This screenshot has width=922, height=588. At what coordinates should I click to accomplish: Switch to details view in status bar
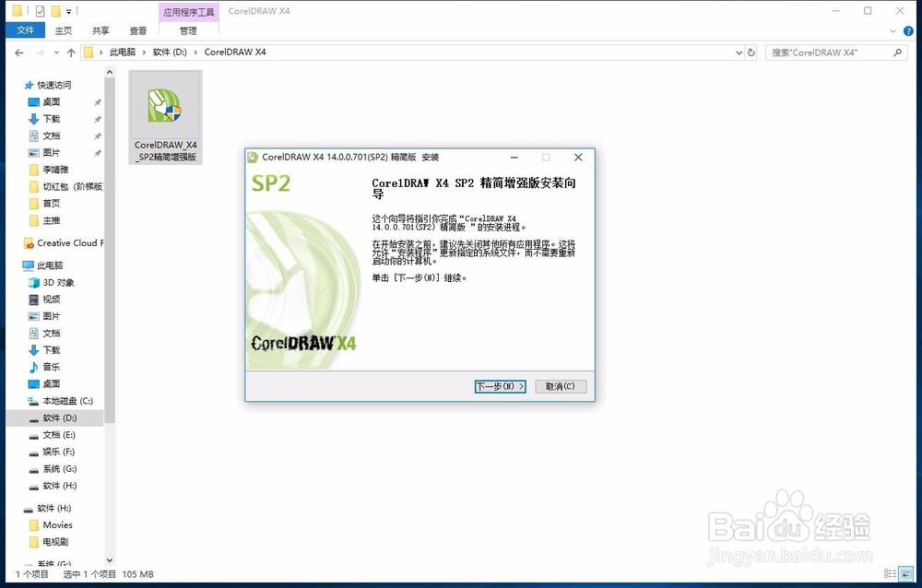pyautogui.click(x=891, y=574)
